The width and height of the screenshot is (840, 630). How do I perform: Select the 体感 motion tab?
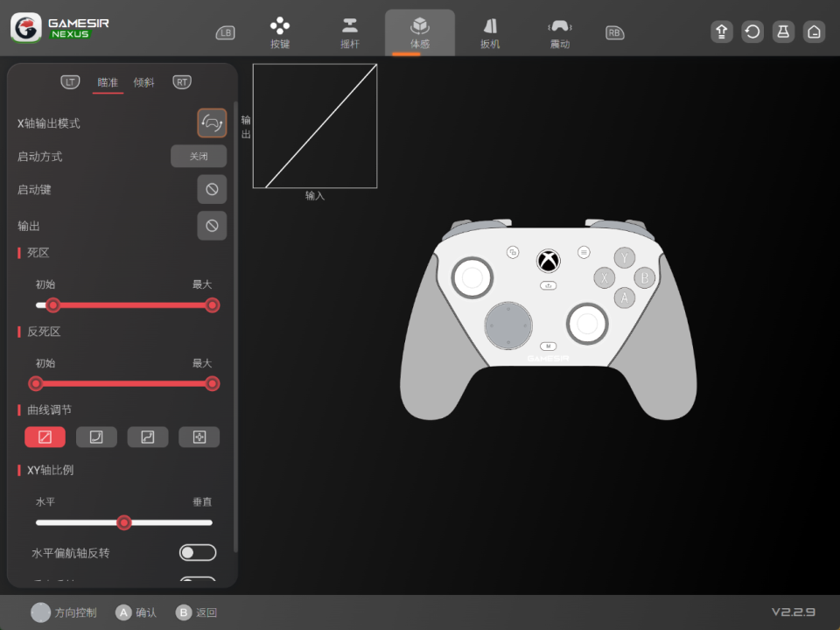point(420,32)
